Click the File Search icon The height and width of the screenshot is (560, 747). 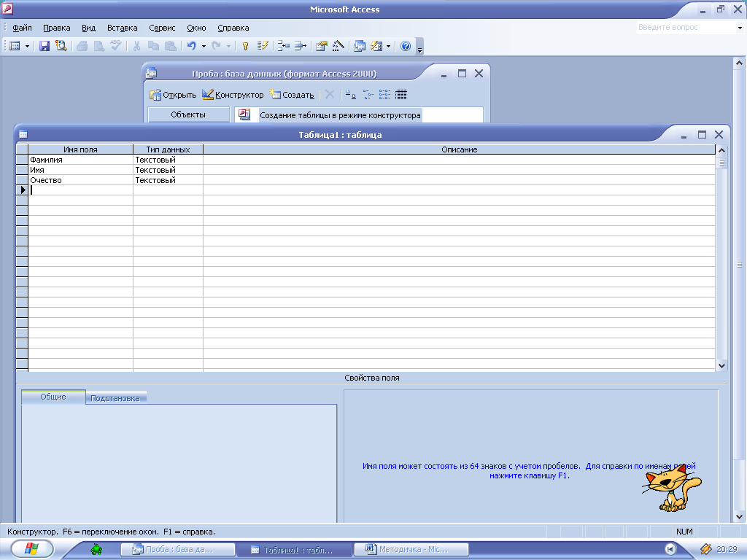61,46
